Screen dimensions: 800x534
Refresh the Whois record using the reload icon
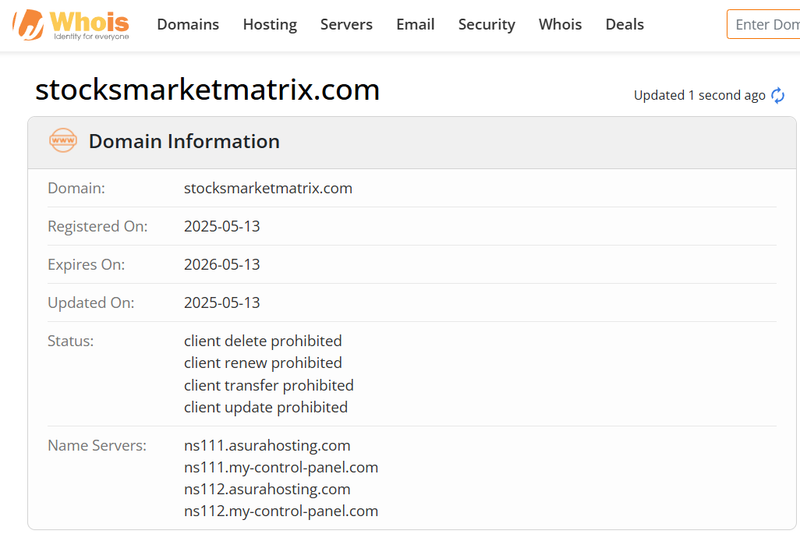778,95
